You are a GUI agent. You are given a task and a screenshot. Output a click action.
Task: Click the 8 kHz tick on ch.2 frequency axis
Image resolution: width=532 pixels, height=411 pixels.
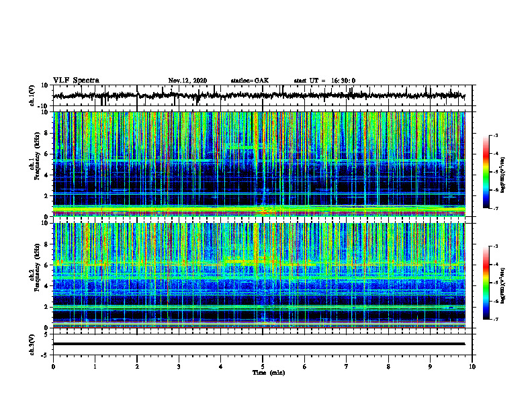[46, 244]
